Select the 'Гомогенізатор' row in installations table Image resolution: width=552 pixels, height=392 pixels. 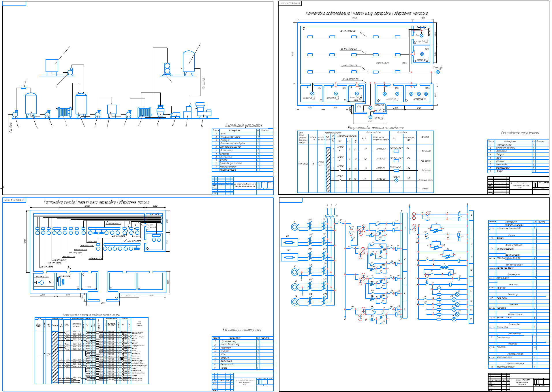[x=242, y=157]
